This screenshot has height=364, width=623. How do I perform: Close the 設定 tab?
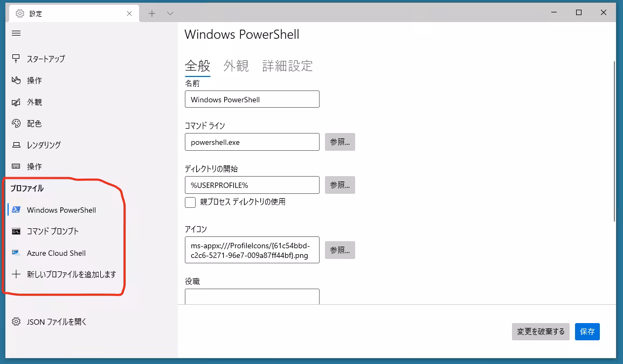coord(129,13)
